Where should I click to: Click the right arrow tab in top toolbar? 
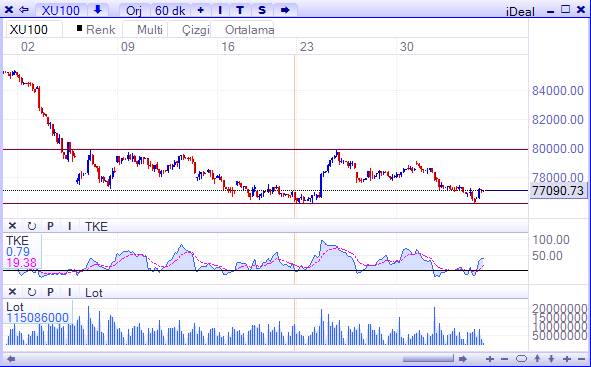285,10
